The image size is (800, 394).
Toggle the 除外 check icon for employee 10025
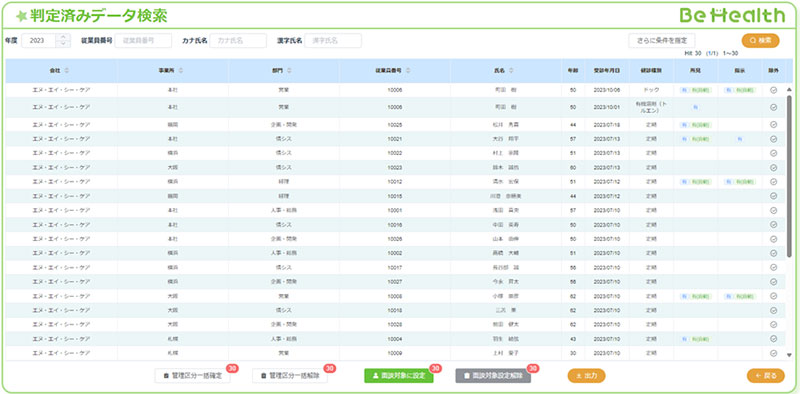click(773, 125)
